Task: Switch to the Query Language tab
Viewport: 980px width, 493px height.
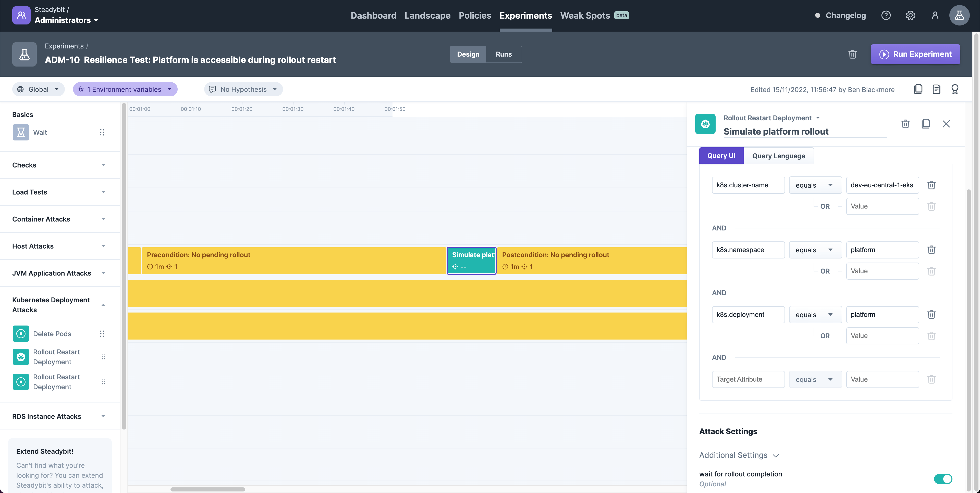Action: [779, 155]
